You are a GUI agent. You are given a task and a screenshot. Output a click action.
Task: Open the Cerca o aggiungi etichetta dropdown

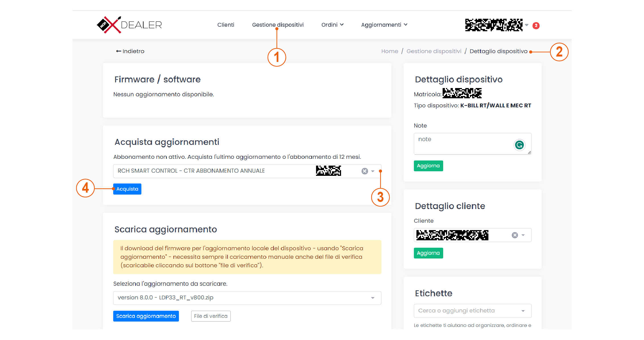pos(472,311)
